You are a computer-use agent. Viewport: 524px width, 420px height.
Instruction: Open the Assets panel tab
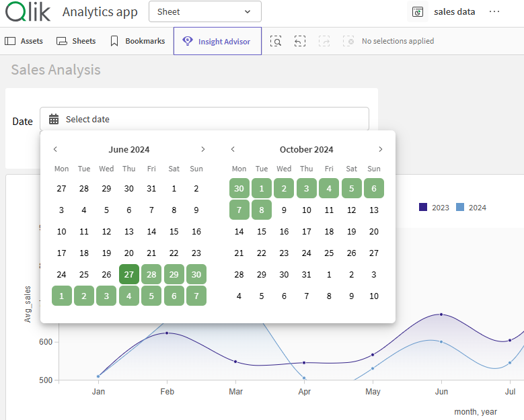pyautogui.click(x=24, y=41)
